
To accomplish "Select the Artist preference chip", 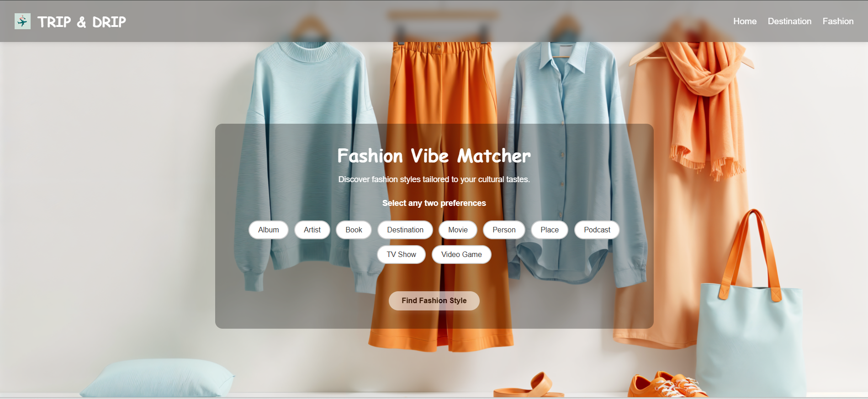I will point(312,230).
